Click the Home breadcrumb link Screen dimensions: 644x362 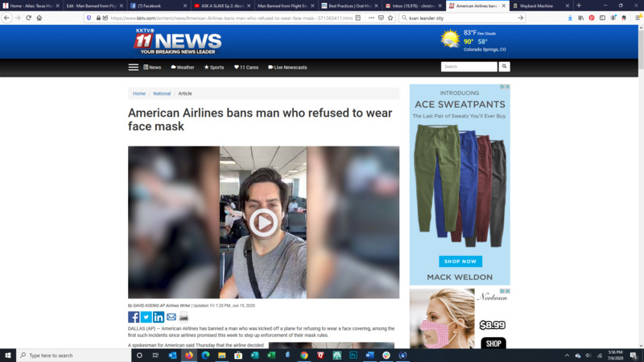139,93
